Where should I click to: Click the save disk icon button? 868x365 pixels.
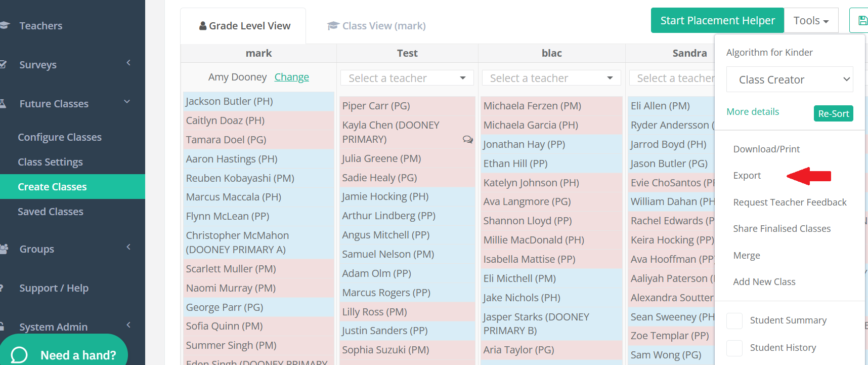click(x=863, y=20)
